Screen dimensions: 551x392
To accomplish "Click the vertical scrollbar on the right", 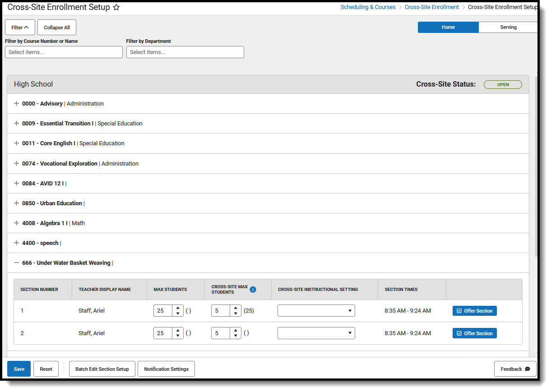I will coord(536,167).
